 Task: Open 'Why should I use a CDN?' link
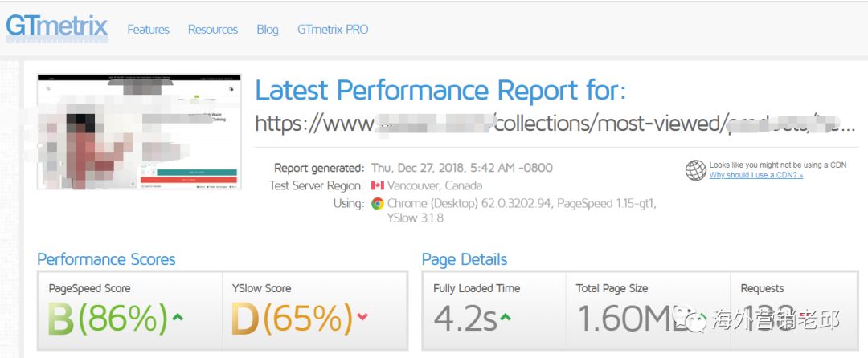[756, 175]
